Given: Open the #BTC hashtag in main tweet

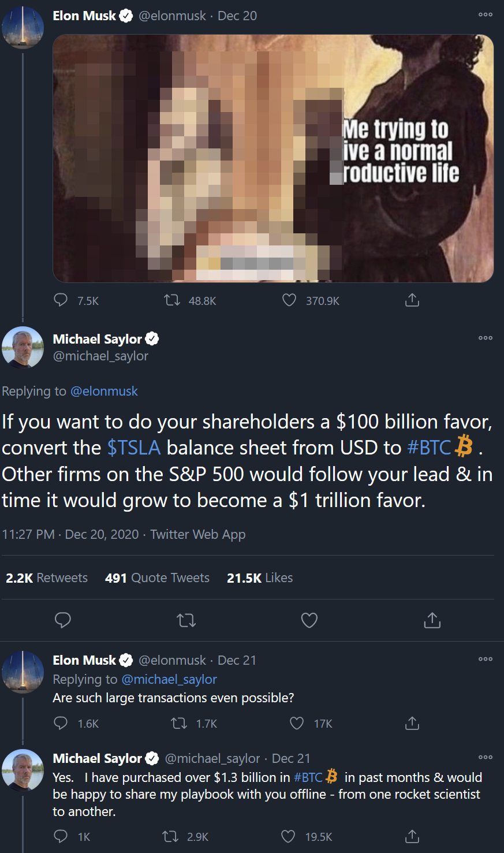Looking at the screenshot, I should 429,448.
